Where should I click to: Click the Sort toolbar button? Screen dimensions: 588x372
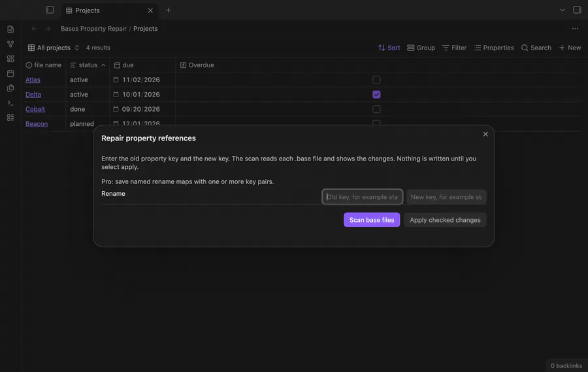(389, 48)
